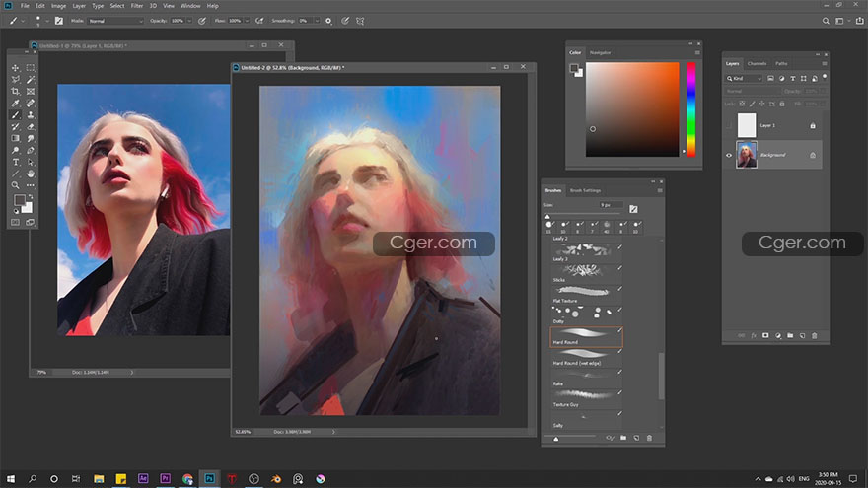
Task: Select the Layer 1 thumbnail
Action: (x=747, y=125)
